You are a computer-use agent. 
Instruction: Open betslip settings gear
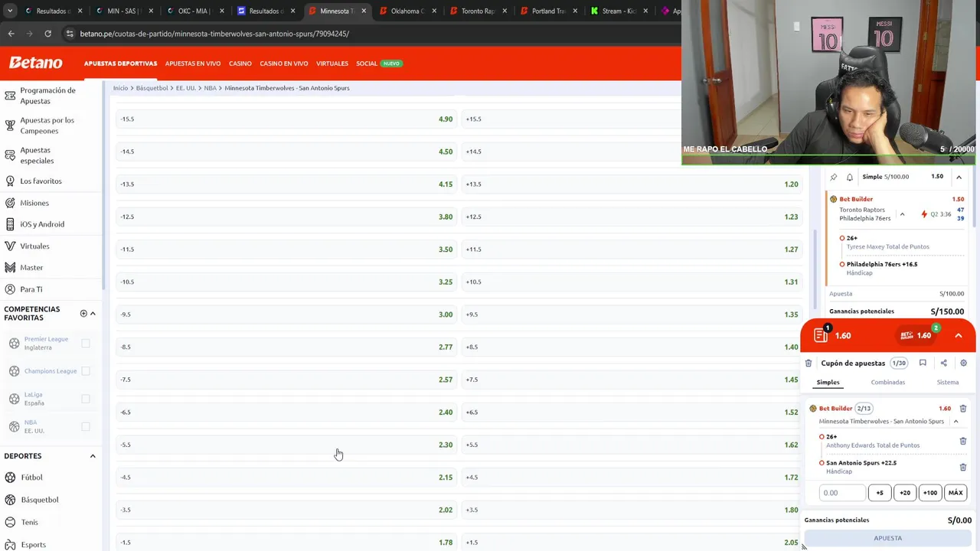click(963, 364)
